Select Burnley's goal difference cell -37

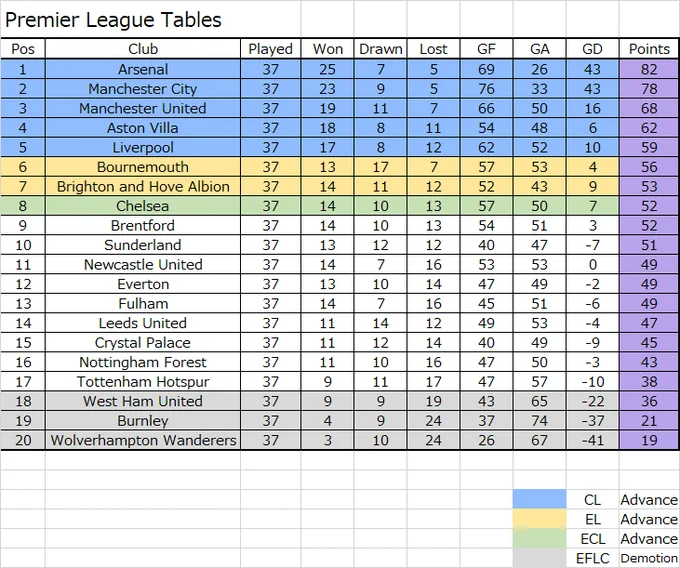(592, 421)
